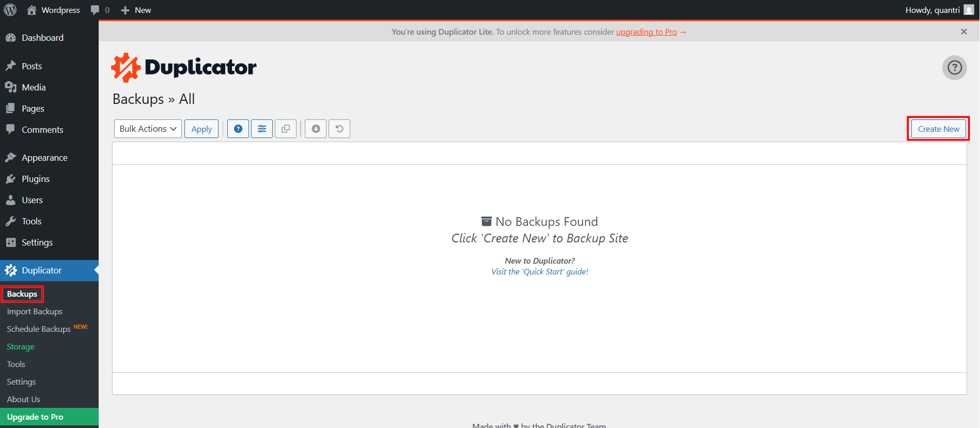This screenshot has height=428, width=980.
Task: Open the main Tools menu with the wrench icon
Action: pyautogui.click(x=49, y=221)
